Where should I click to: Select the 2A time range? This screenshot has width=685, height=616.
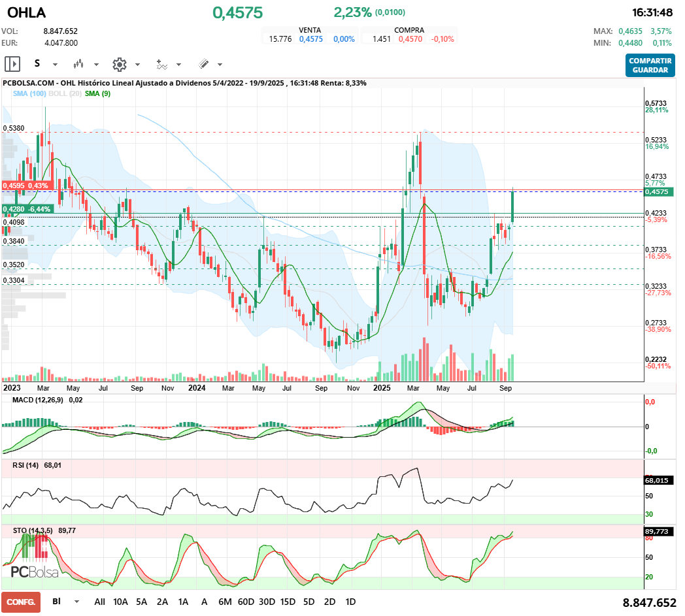point(163,602)
